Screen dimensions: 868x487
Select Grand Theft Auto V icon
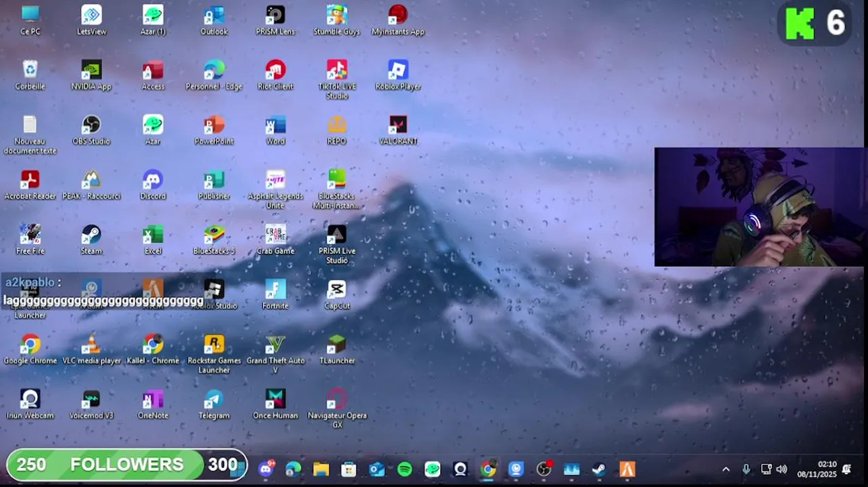[x=275, y=353]
